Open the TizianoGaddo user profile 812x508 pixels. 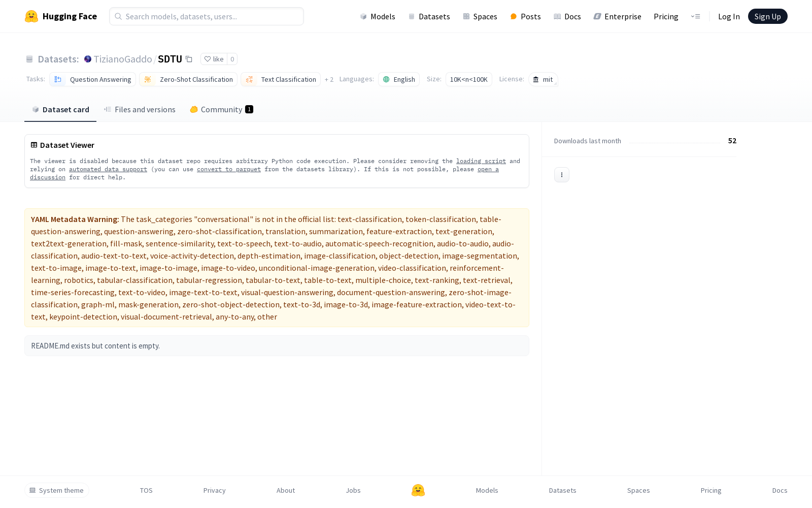(x=123, y=59)
